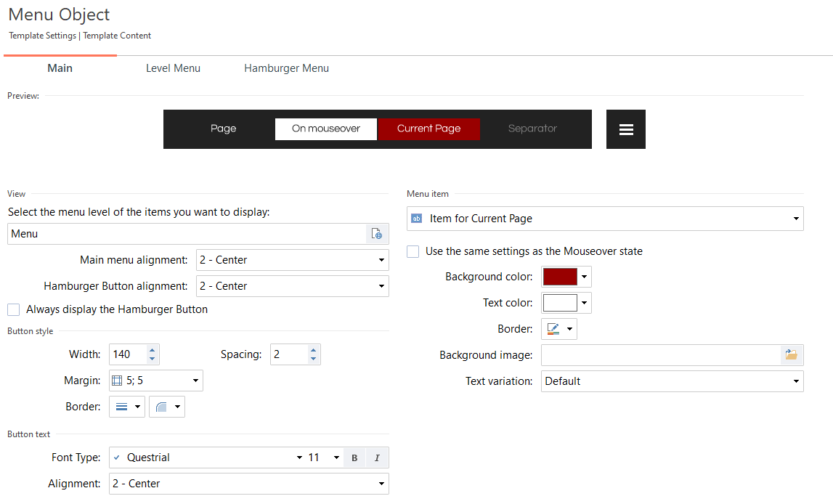This screenshot has height=504, width=833.
Task: Click the white Text color swatch
Action: [x=560, y=303]
